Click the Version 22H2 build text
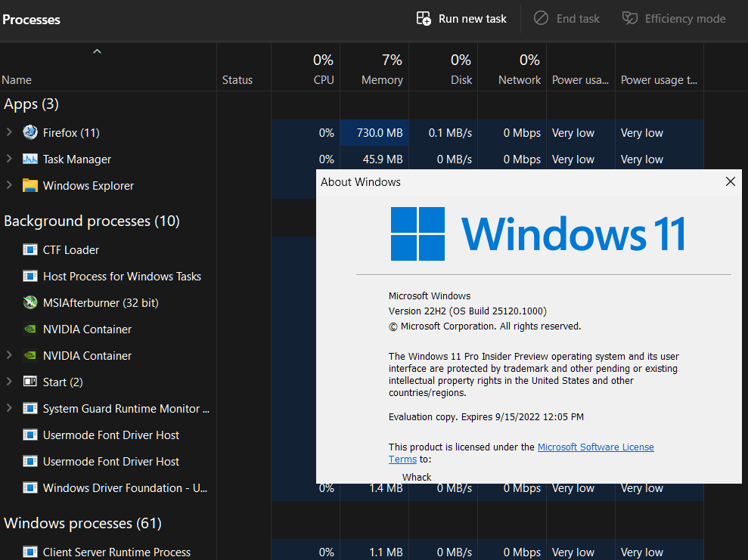 pyautogui.click(x=467, y=311)
